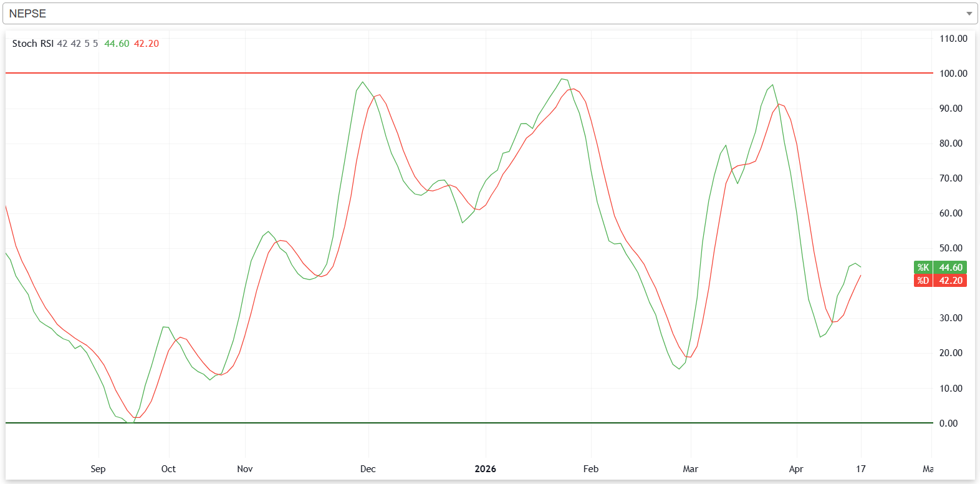Click the Oct marker on time axis
This screenshot has height=484, width=980.
[x=168, y=469]
